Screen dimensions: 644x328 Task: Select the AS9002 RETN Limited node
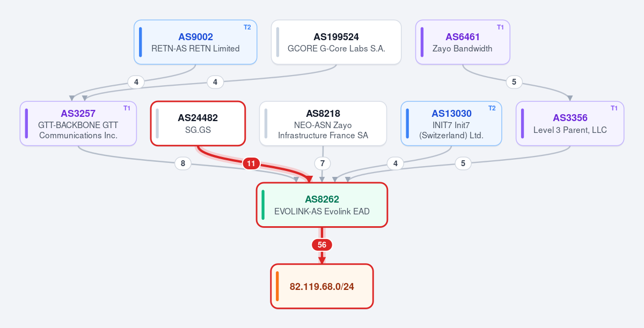pyautogui.click(x=195, y=42)
